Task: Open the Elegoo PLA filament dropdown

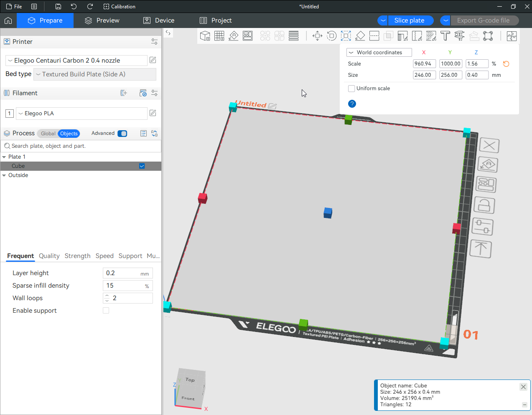Action: tap(81, 114)
